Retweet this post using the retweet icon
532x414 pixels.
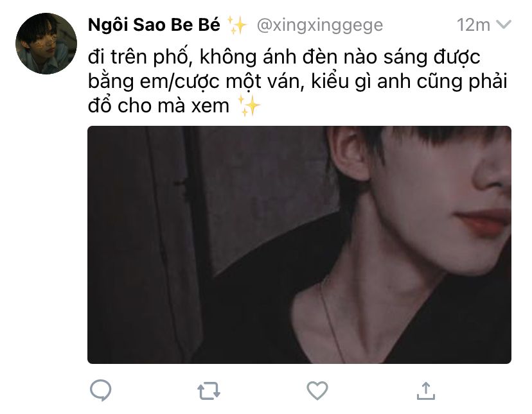click(209, 391)
